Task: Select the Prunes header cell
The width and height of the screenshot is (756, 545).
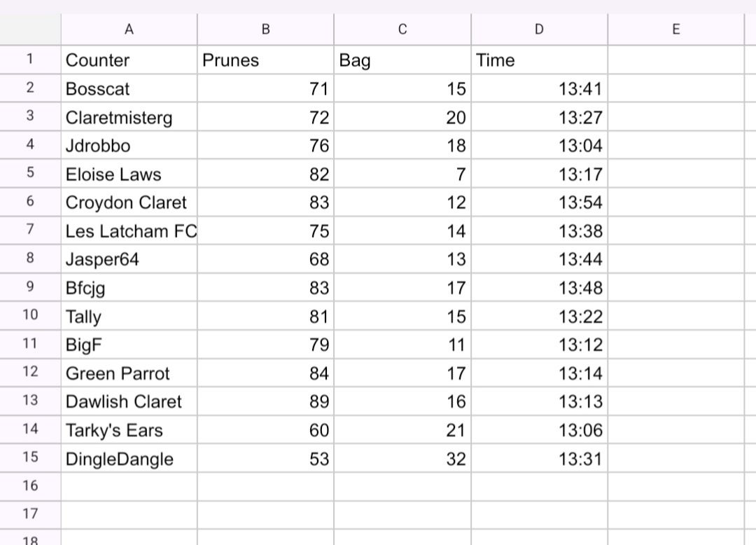Action: click(265, 60)
